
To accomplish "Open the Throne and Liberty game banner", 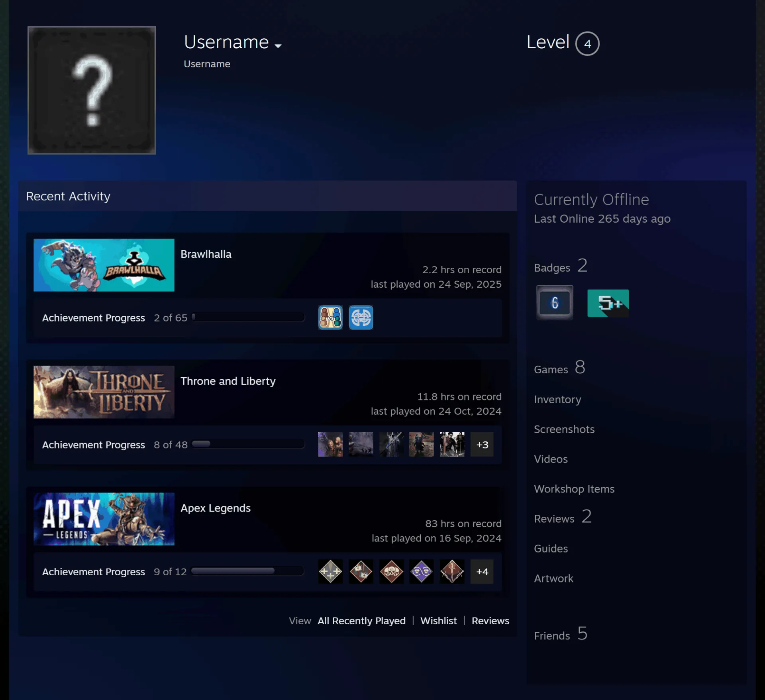I will pyautogui.click(x=104, y=392).
